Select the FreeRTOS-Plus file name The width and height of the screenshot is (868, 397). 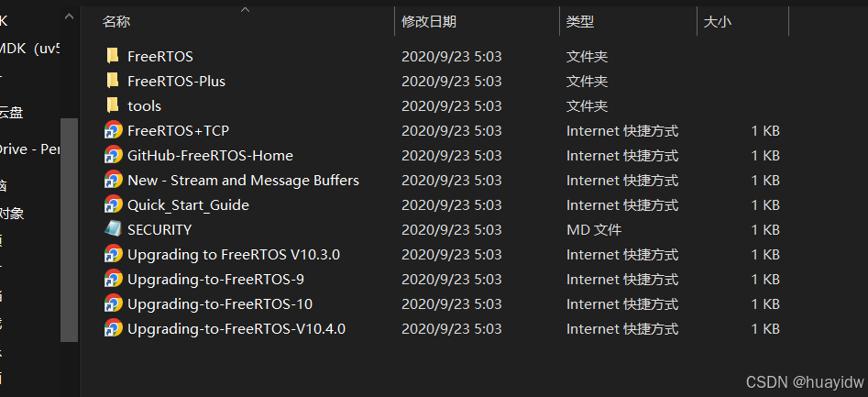click(176, 82)
